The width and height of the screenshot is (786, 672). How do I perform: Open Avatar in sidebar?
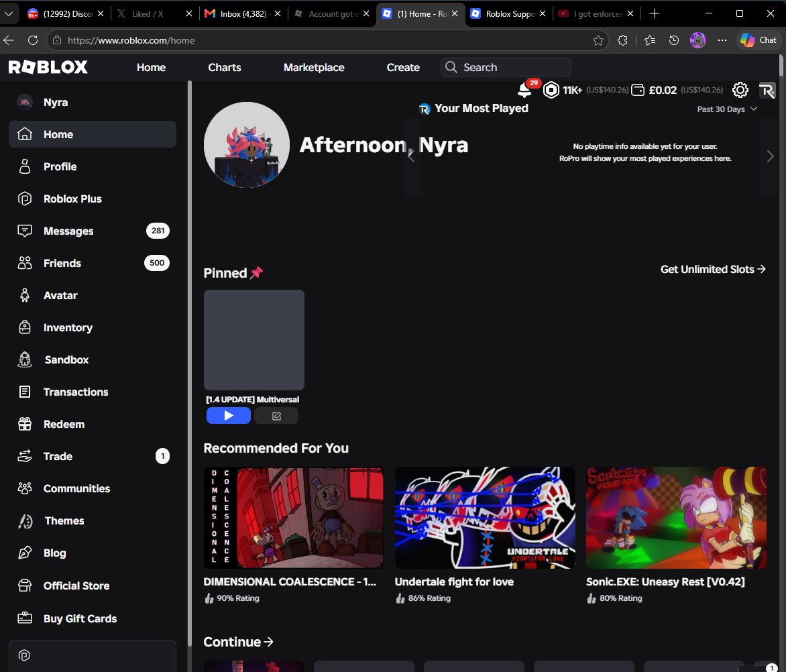coord(93,295)
